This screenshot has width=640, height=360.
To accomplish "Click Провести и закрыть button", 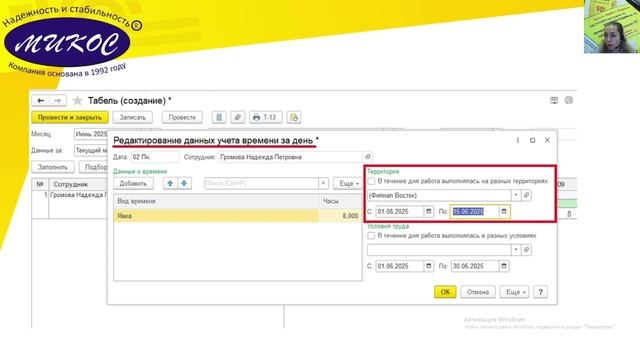I will 70,118.
